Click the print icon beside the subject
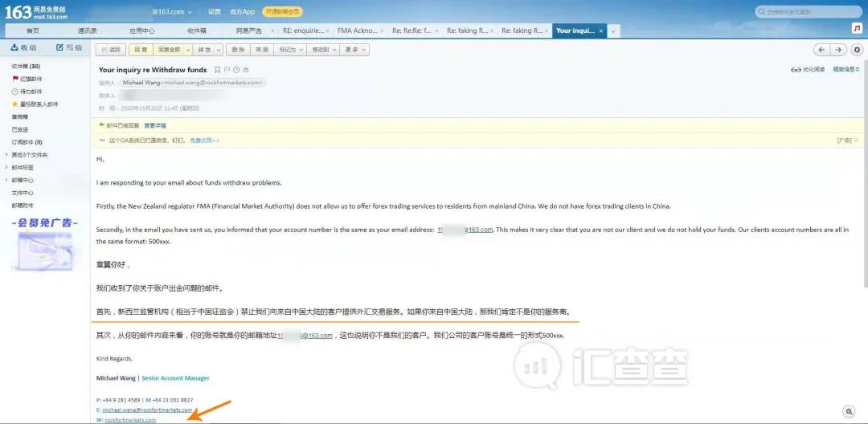The height and width of the screenshot is (424, 868). [x=246, y=70]
